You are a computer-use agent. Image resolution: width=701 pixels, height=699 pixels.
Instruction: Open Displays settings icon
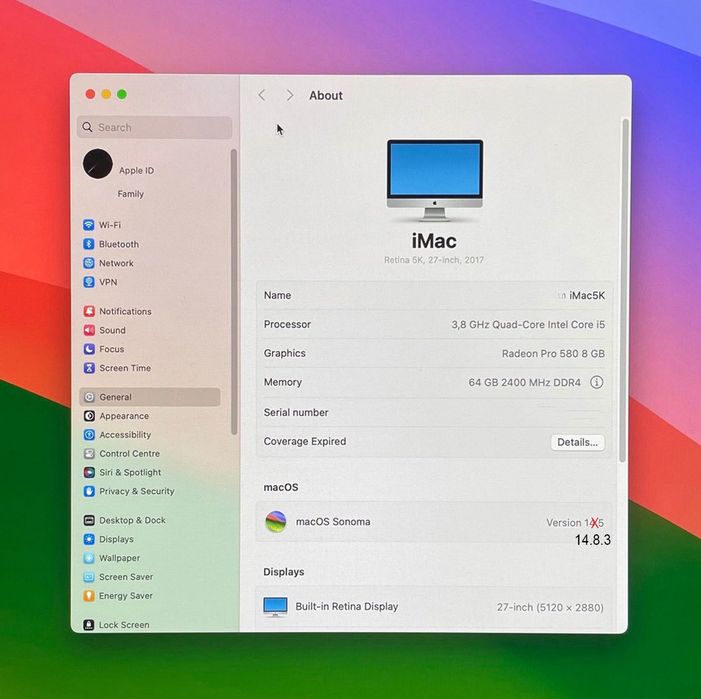click(x=89, y=539)
